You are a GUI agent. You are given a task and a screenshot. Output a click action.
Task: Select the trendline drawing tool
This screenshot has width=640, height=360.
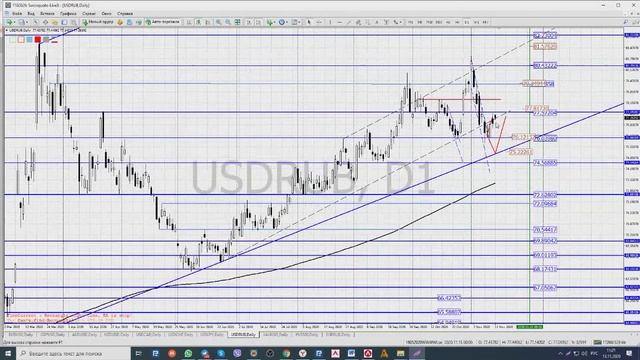point(349,22)
